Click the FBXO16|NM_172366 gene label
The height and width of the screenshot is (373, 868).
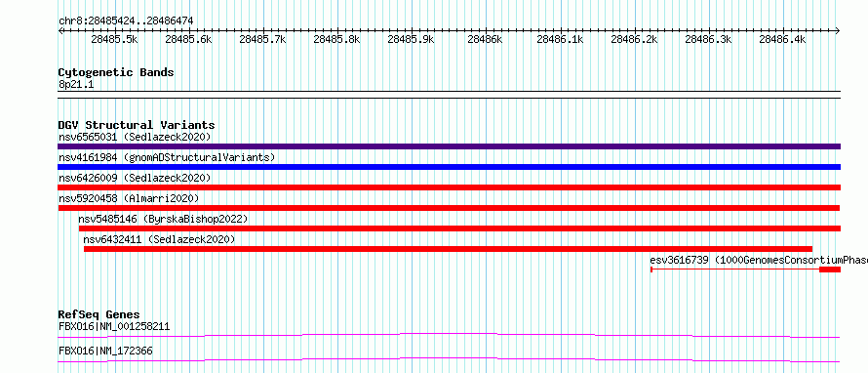click(105, 351)
